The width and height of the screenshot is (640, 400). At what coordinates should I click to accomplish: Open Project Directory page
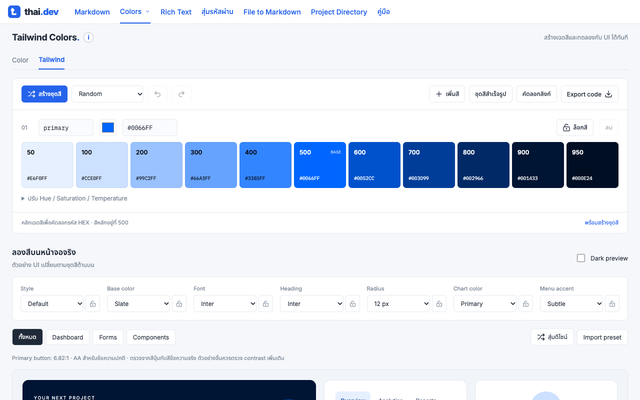click(339, 12)
